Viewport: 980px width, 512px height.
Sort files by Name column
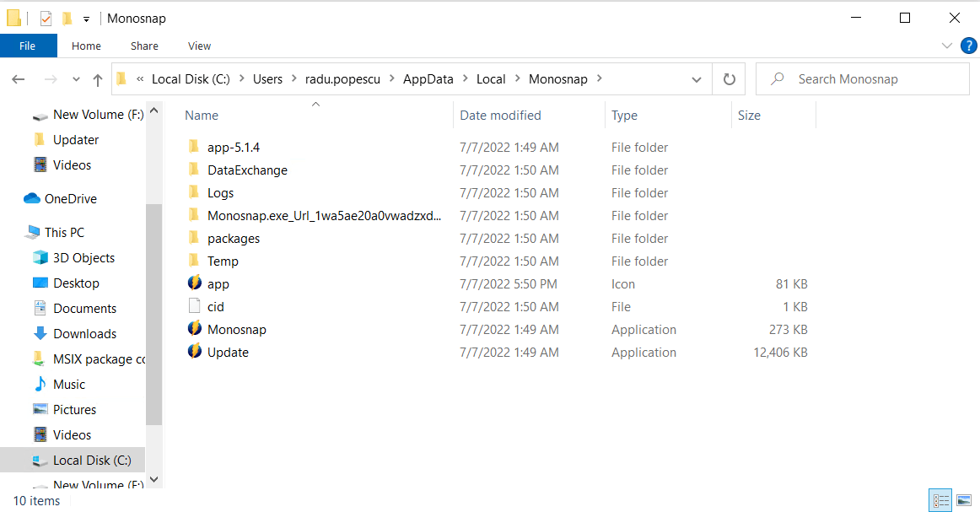tap(202, 115)
